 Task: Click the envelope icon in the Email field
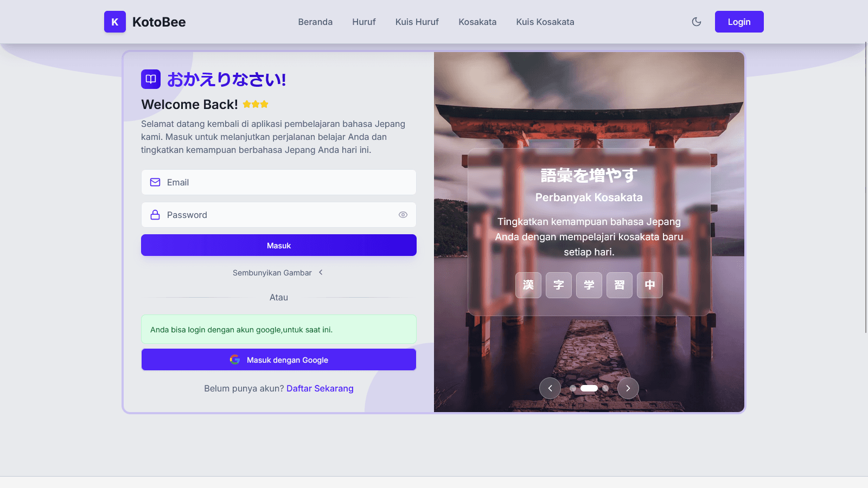tap(155, 182)
